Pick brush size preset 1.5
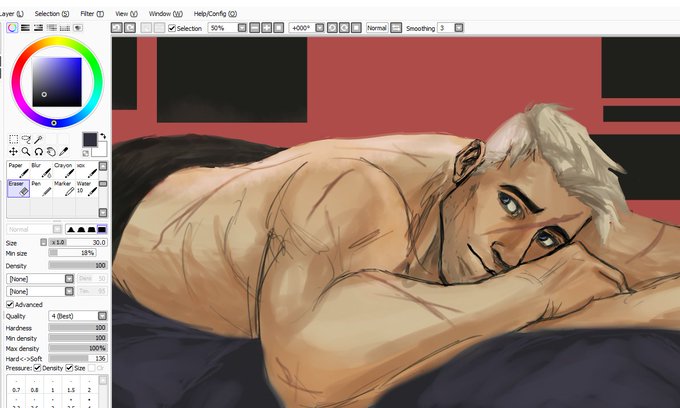Screen dimensions: 680x408 (x=71, y=386)
